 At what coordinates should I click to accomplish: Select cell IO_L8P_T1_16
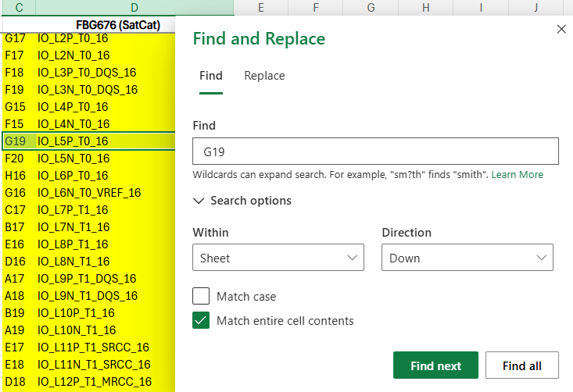coord(106,244)
